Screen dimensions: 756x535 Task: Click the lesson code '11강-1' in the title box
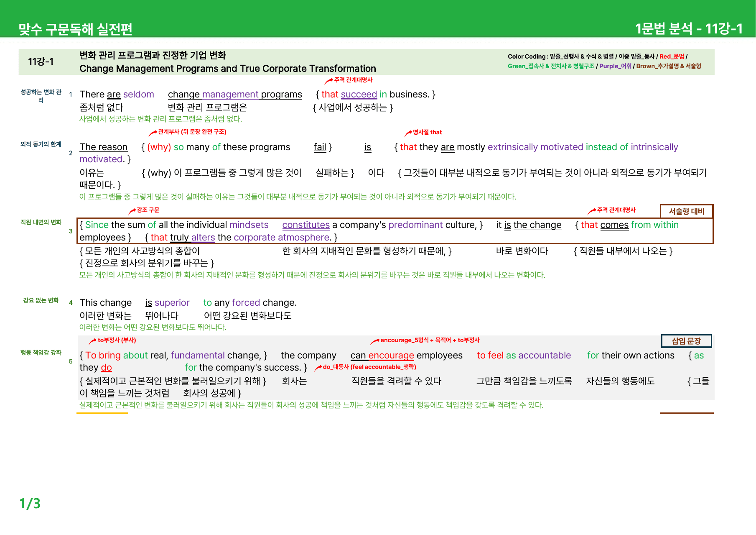click(x=41, y=61)
